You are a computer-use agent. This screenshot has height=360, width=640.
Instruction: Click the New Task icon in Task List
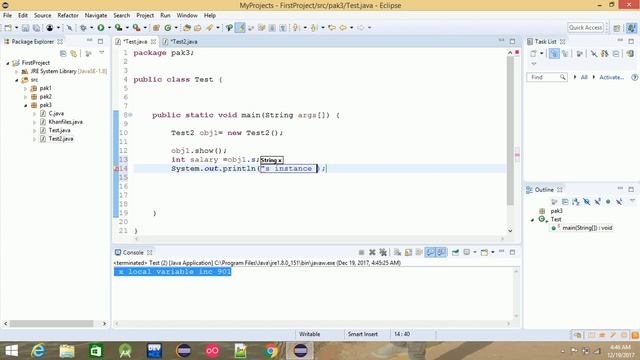533,53
